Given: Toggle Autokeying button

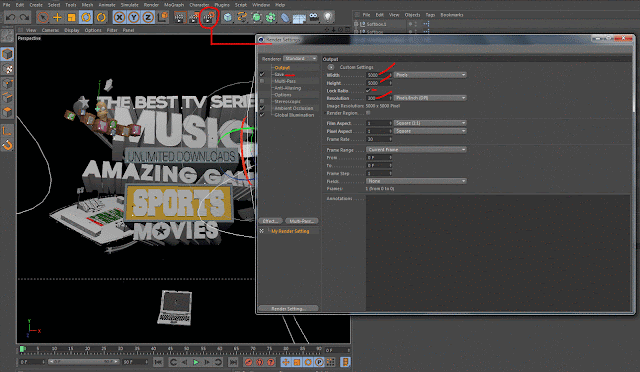Looking at the screenshot, I should coord(260,362).
